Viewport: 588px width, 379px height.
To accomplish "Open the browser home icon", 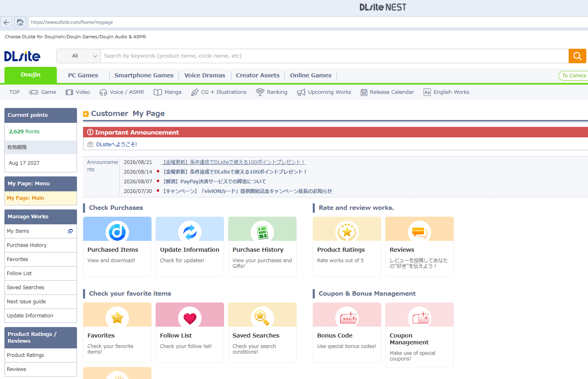I will click(x=20, y=22).
